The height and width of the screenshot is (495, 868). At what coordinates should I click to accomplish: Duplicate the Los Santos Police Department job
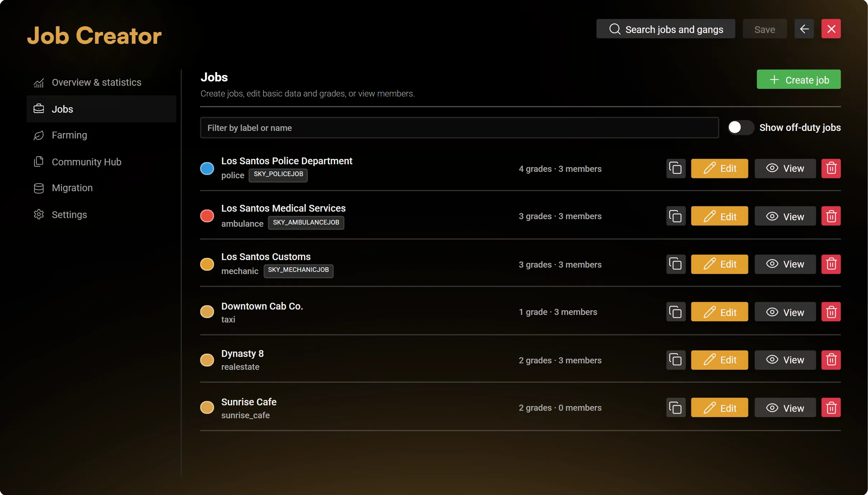click(676, 168)
